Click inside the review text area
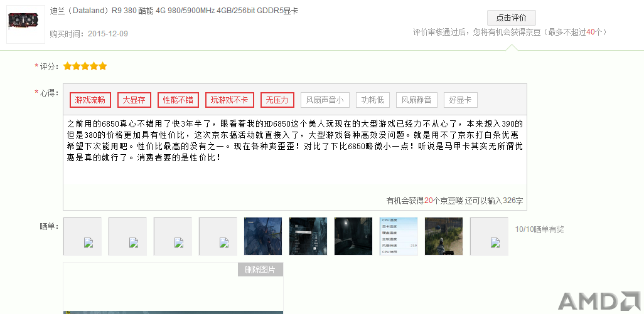Image resolution: width=644 pixels, height=314 pixels. pyautogui.click(x=295, y=162)
